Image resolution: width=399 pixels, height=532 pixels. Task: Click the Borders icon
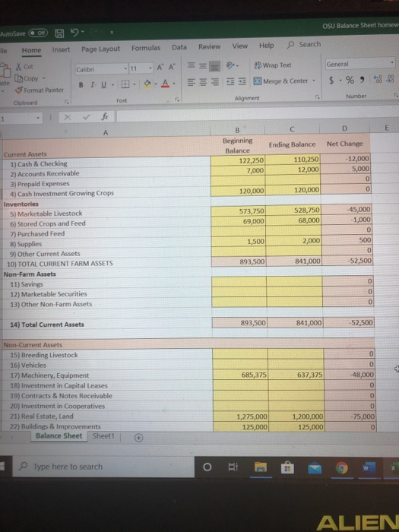[x=125, y=84]
